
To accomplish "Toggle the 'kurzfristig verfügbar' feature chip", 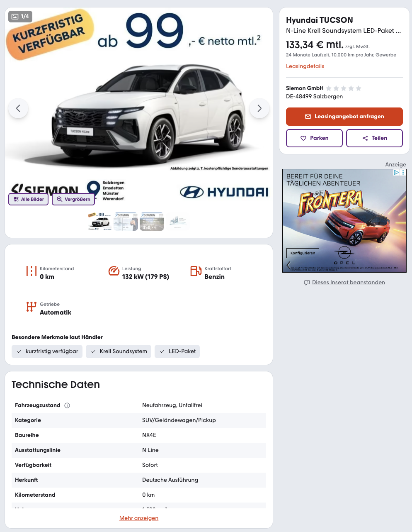I will point(47,351).
